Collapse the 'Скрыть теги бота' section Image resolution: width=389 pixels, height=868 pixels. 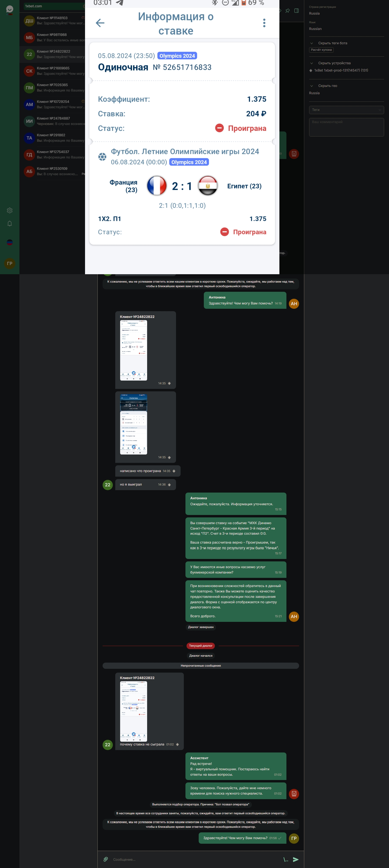(x=329, y=43)
